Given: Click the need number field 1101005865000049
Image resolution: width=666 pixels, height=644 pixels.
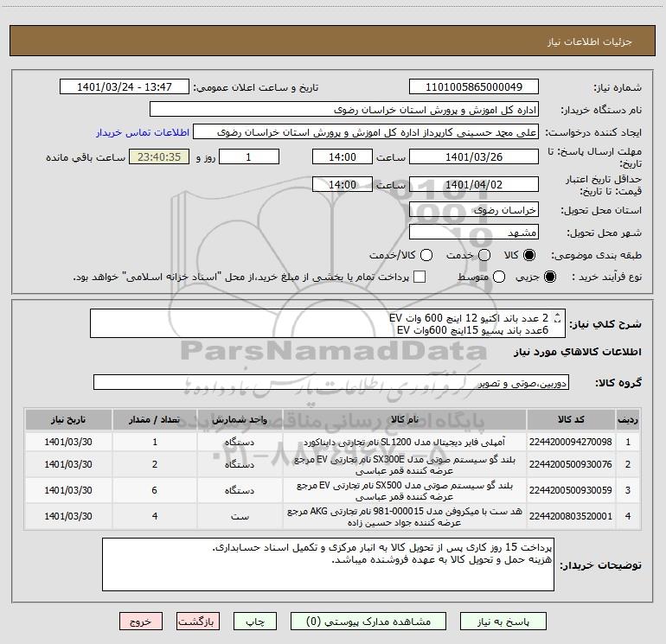Looking at the screenshot, I should pyautogui.click(x=474, y=87).
